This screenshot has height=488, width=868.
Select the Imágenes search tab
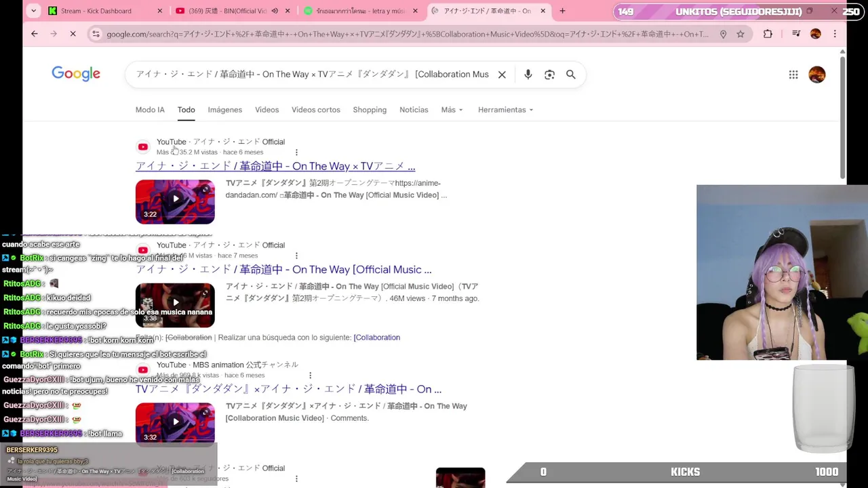[224, 110]
